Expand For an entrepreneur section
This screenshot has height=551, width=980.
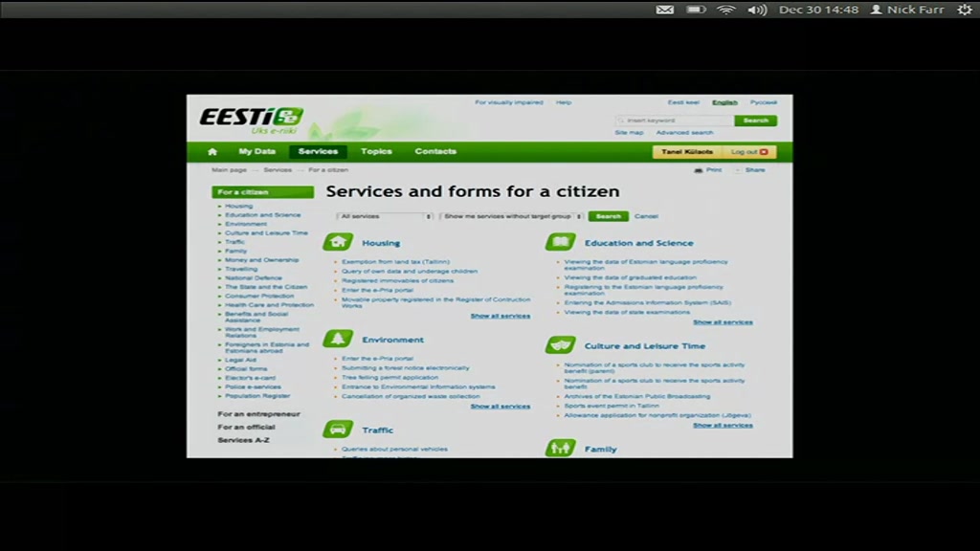click(x=258, y=414)
